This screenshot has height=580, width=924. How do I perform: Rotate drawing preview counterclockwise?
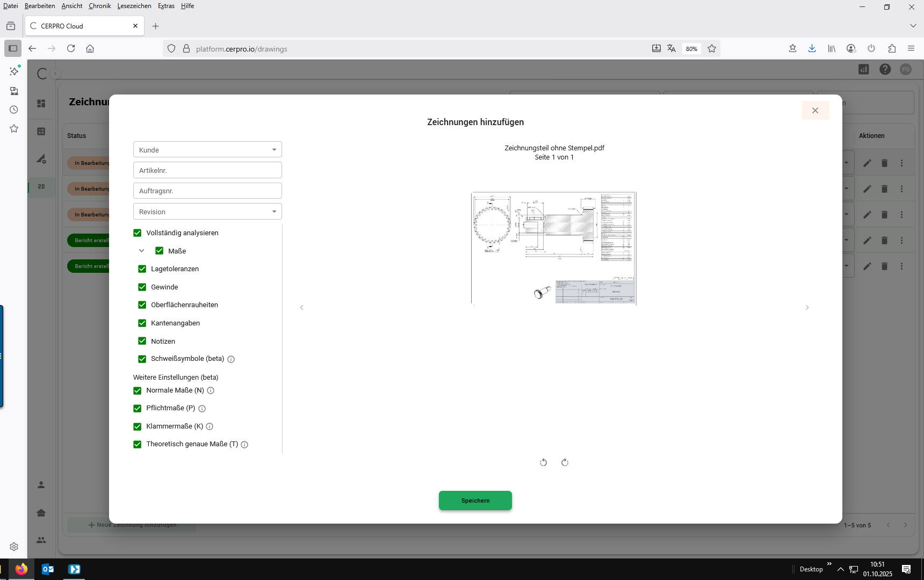[x=543, y=462]
